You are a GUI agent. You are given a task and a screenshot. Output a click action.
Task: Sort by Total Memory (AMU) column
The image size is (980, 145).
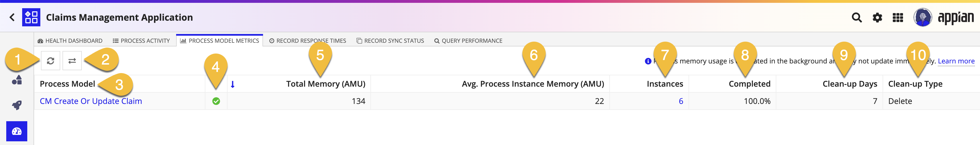click(326, 84)
